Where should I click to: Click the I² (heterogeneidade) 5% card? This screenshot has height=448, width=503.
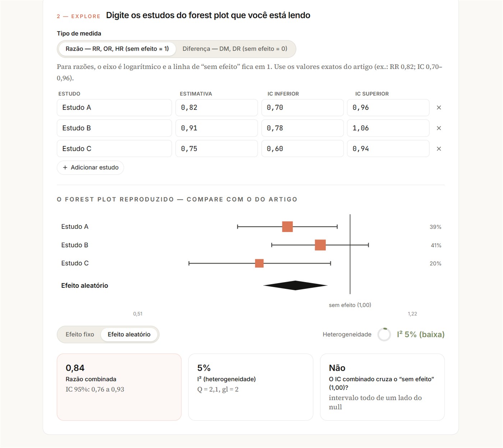pos(251,387)
